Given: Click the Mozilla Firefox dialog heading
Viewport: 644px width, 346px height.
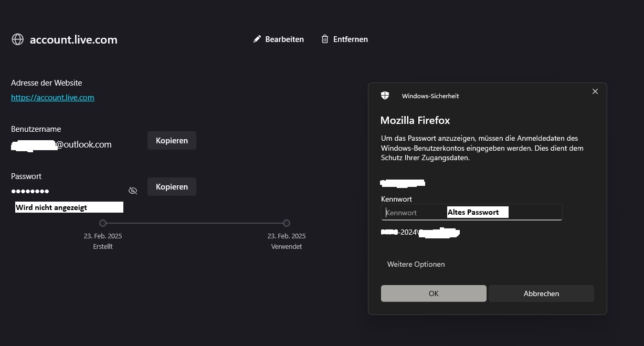Looking at the screenshot, I should click(415, 120).
